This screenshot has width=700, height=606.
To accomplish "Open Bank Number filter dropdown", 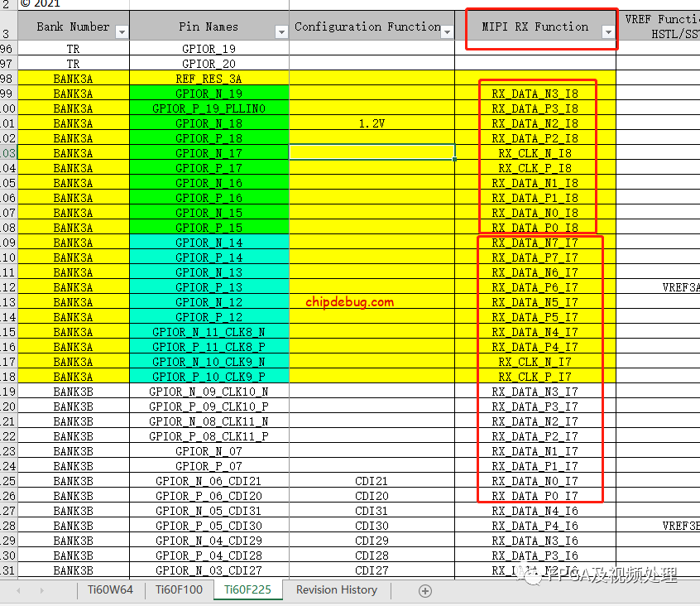I will click(122, 31).
